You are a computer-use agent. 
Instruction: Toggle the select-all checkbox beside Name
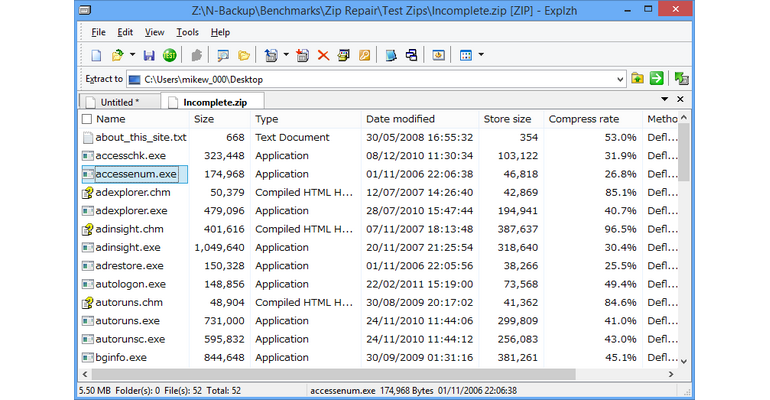pos(87,119)
